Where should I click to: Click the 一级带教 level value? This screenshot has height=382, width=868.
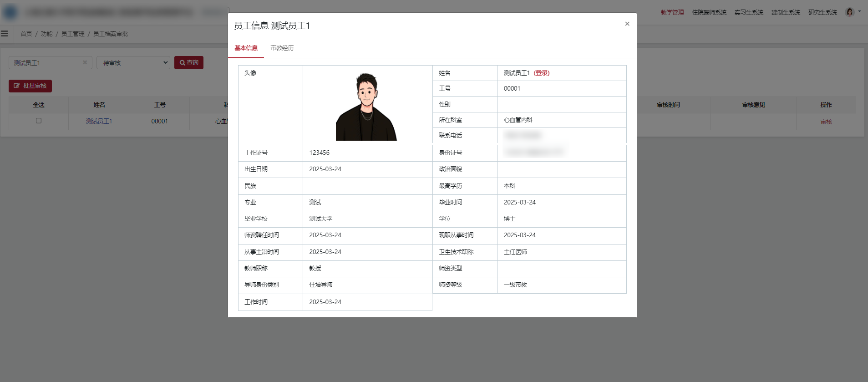click(x=515, y=285)
